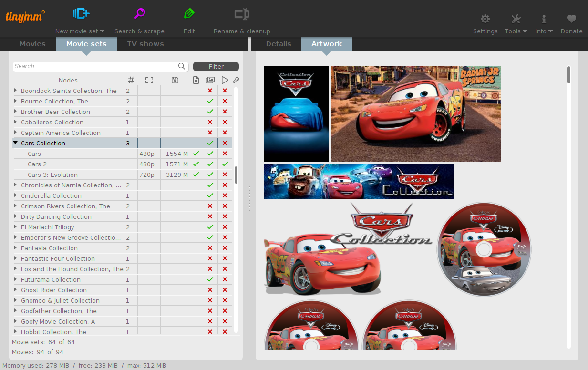Open the Cars Collection clearart image
The width and height of the screenshot is (588, 370).
[348, 249]
